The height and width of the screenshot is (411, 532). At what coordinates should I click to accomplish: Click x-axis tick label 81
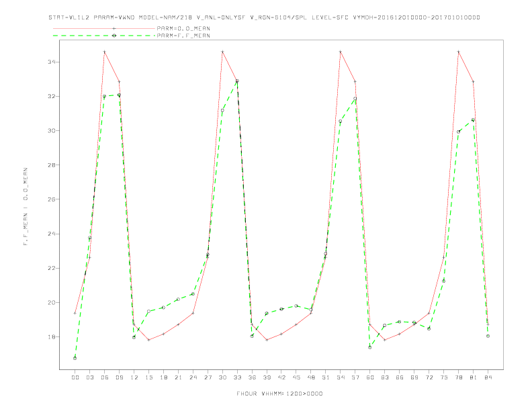click(x=473, y=377)
